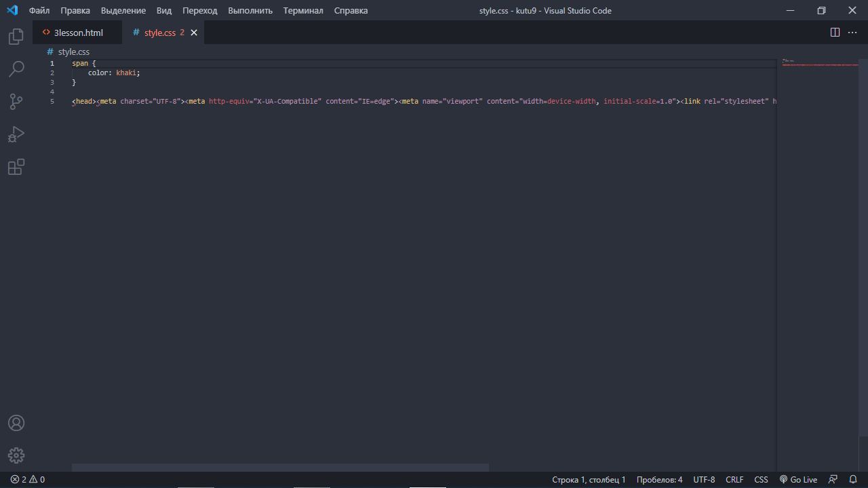
Task: Change end of line sequence CRLF
Action: coord(734,479)
